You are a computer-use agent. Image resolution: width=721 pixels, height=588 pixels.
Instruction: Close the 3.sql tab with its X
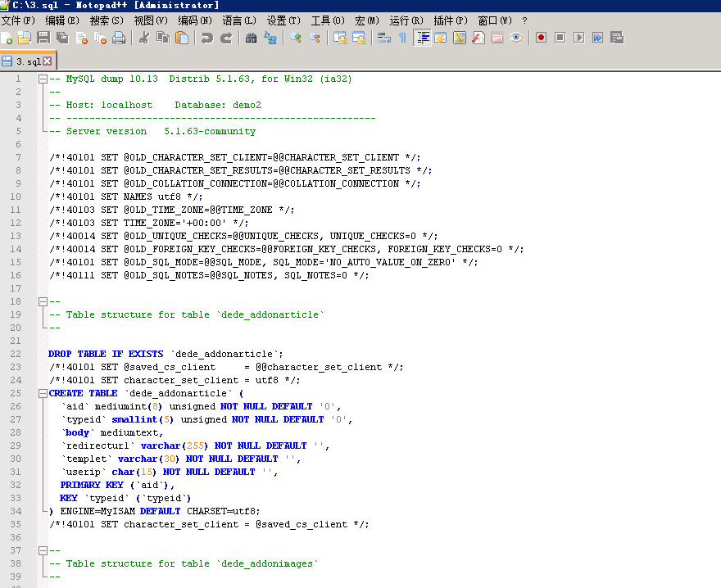coord(48,61)
